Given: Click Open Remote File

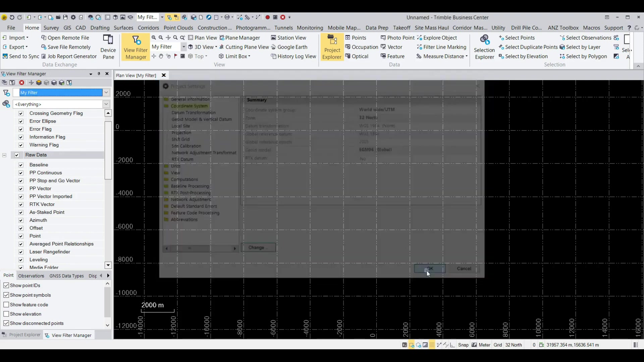Looking at the screenshot, I should coord(65,38).
